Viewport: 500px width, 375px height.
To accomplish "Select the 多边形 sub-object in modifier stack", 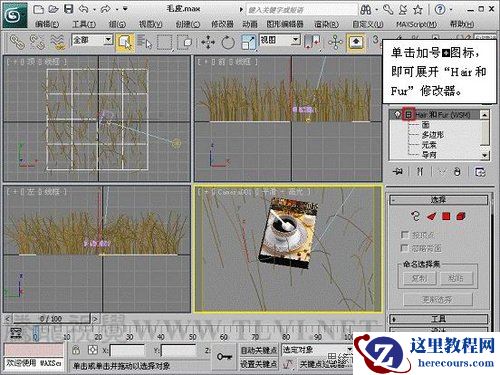I will click(432, 135).
